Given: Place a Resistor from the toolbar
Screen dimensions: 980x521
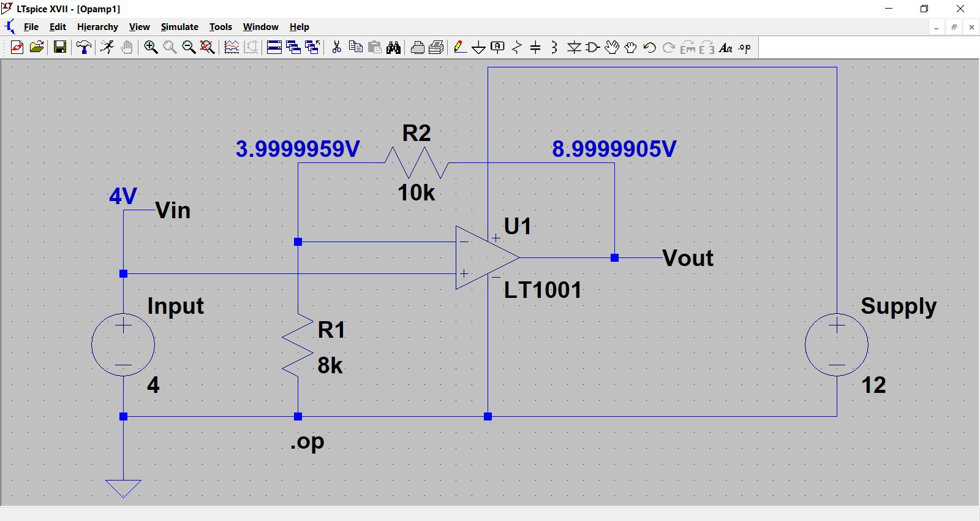Looking at the screenshot, I should [517, 47].
